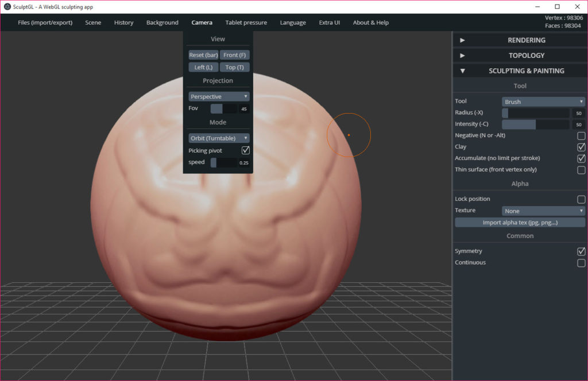This screenshot has height=381, width=588.
Task: Collapse the SCULPTING & PAINTING panel
Action: click(x=519, y=70)
